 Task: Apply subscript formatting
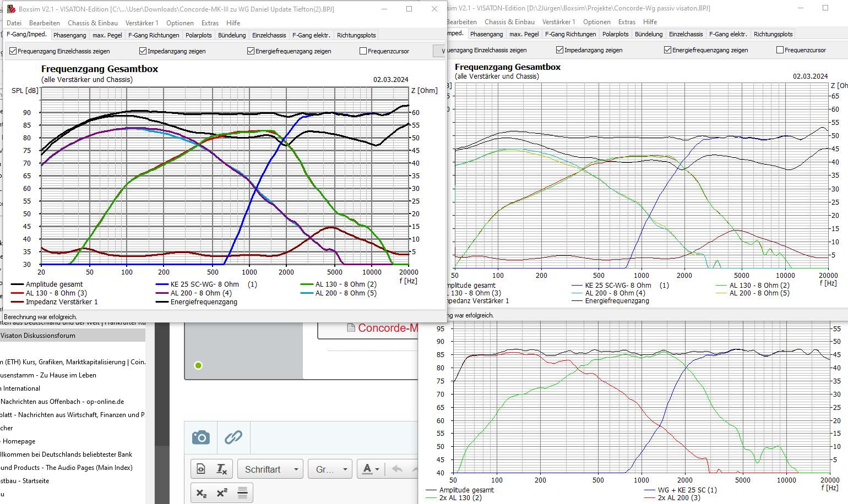pyautogui.click(x=201, y=493)
